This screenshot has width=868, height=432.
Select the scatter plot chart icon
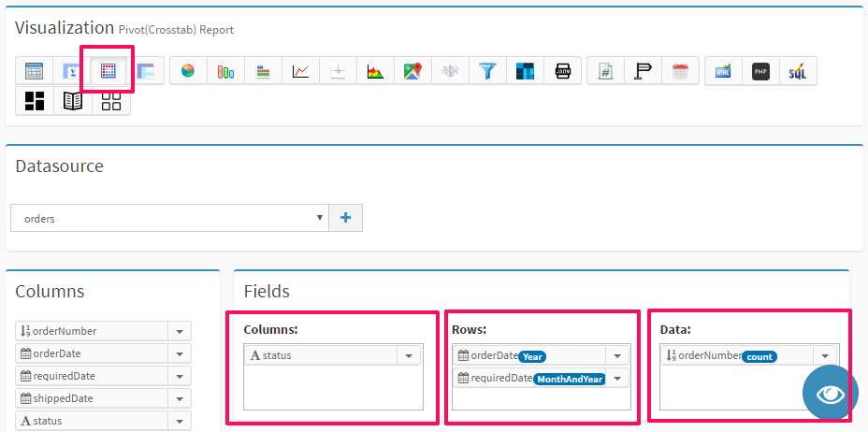338,71
